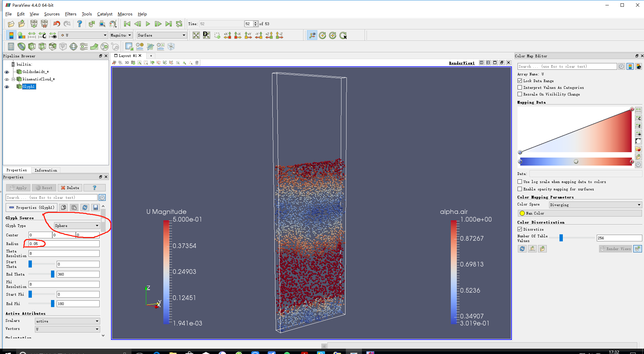Screen dimensions: 644x354
Task: Open the Surface representation dropdown
Action: pos(161,35)
